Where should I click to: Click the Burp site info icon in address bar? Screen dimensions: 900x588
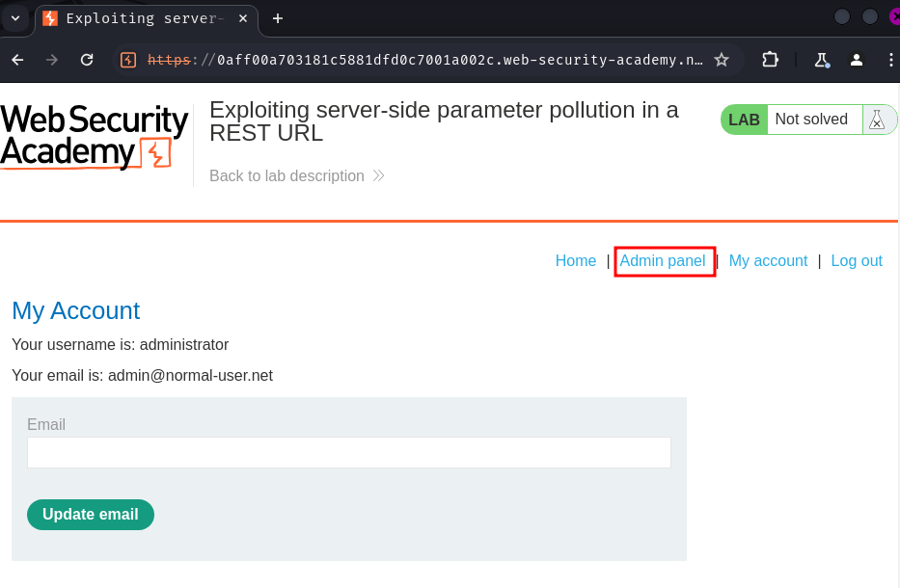(128, 60)
